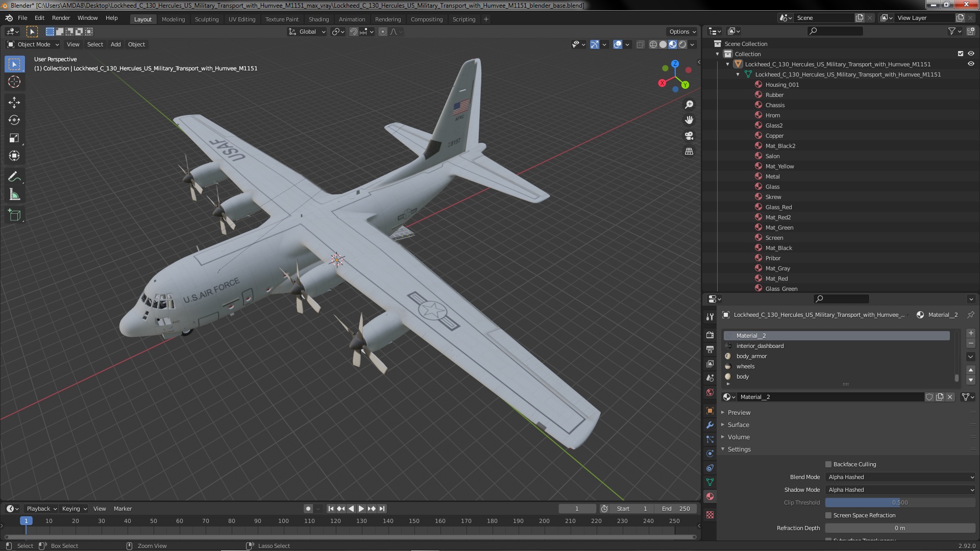Activate the Scale tool
The height and width of the screenshot is (551, 980).
pyautogui.click(x=14, y=138)
